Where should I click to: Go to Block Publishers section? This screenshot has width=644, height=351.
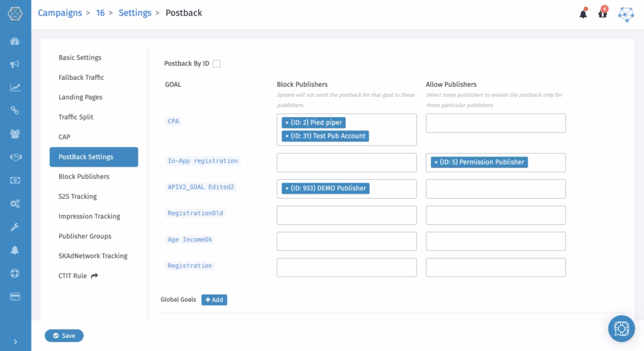pos(84,177)
